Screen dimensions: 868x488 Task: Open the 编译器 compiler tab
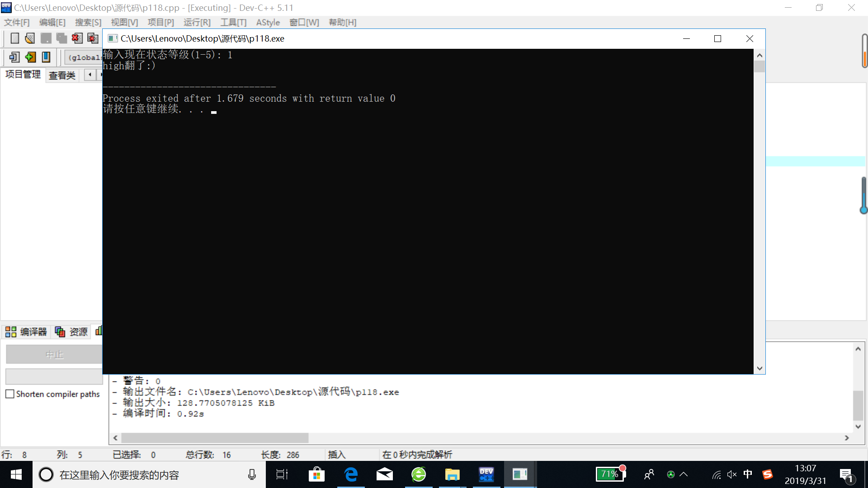(27, 332)
